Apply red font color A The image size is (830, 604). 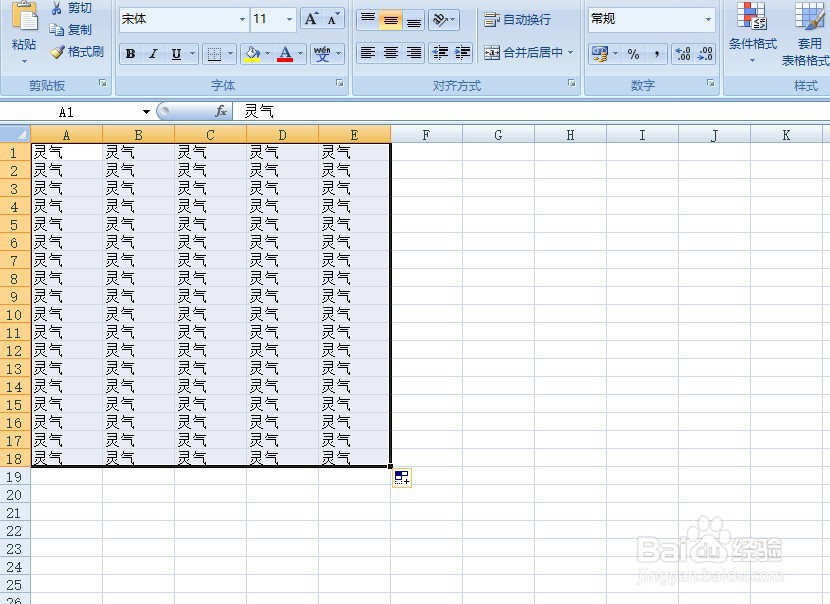point(285,53)
